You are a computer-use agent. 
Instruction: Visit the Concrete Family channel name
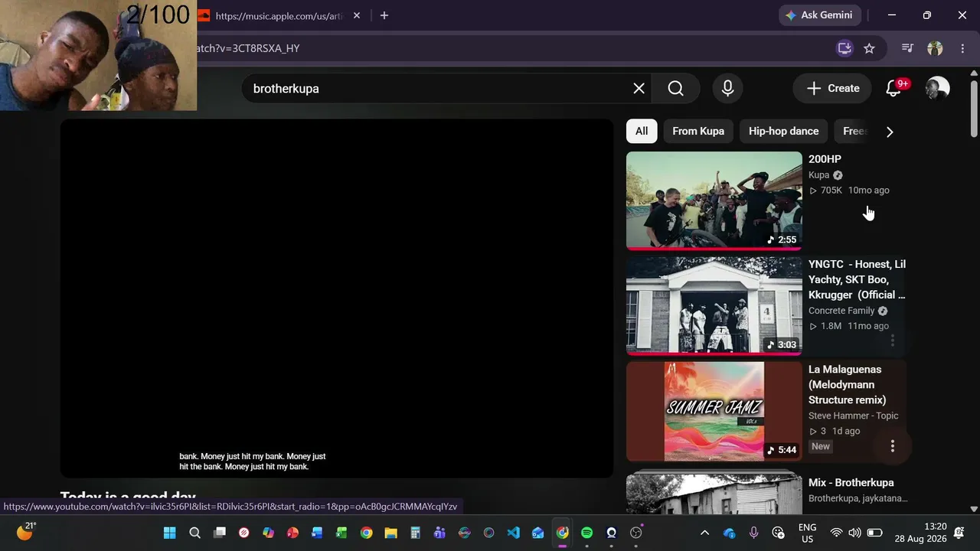[x=841, y=311]
